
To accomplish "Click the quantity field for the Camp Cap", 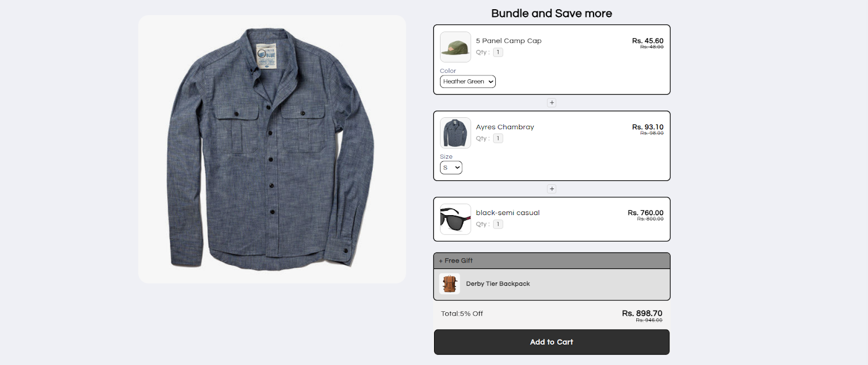I will [x=498, y=52].
